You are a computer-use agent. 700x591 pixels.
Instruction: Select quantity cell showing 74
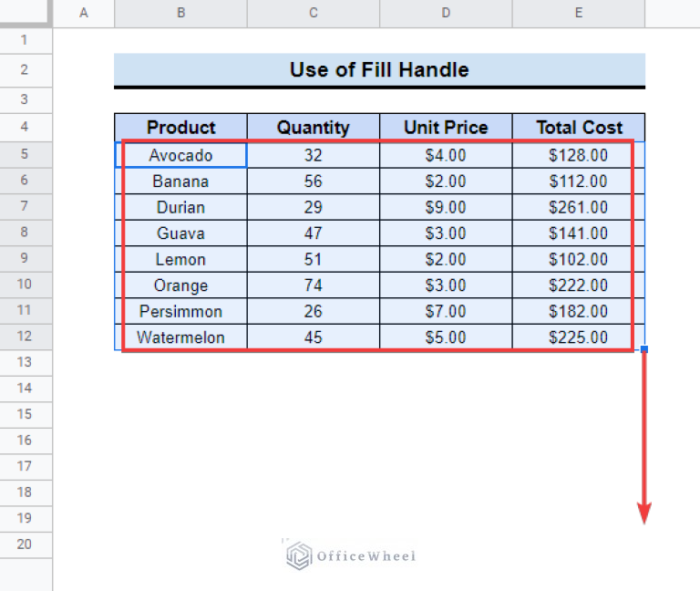(314, 285)
